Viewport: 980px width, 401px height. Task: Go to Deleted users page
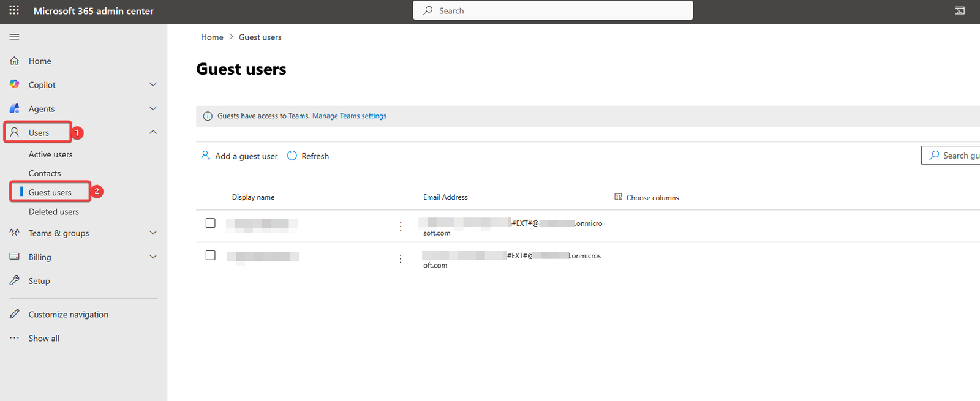pyautogui.click(x=53, y=212)
